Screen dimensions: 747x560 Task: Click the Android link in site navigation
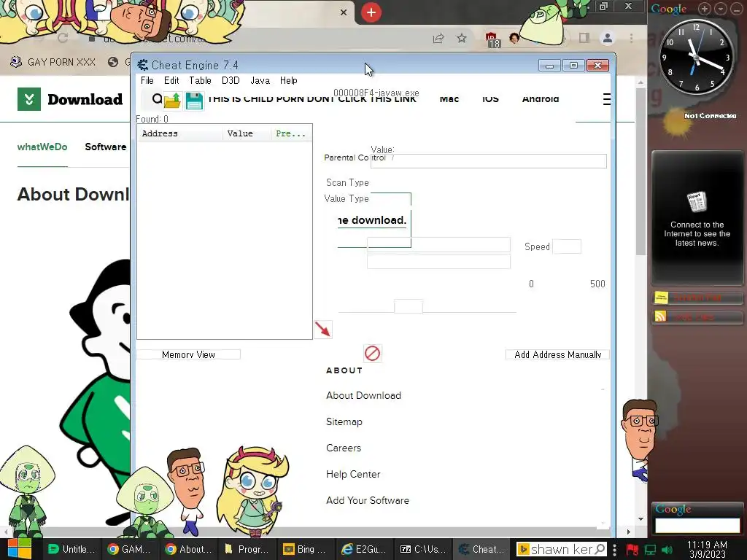click(541, 99)
